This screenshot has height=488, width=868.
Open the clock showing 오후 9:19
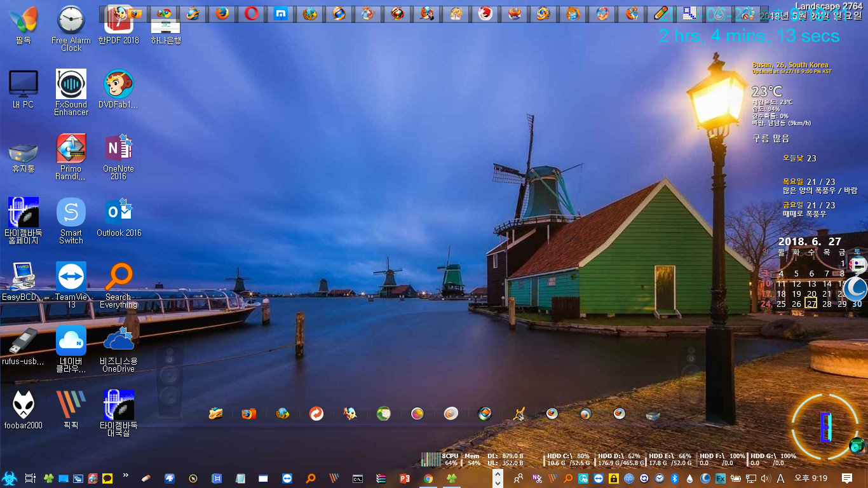pyautogui.click(x=810, y=478)
